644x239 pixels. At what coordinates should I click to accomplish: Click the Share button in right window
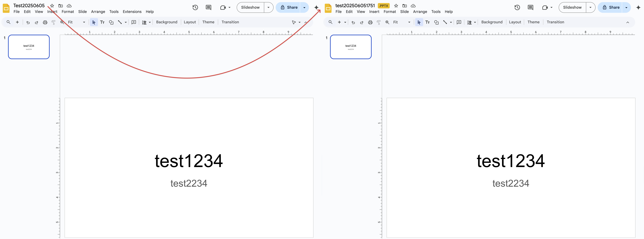(x=611, y=7)
